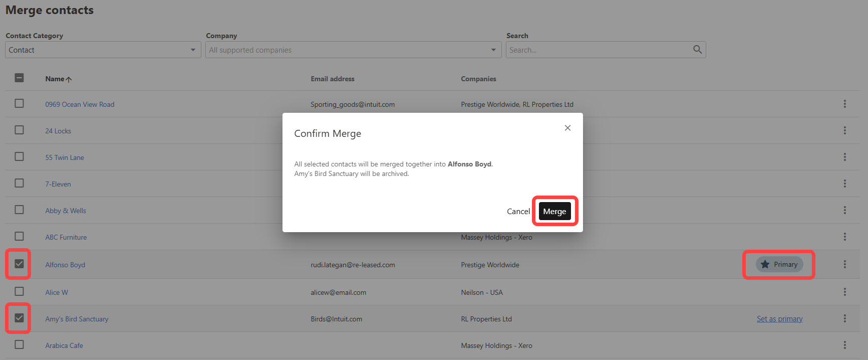Uncheck the Alfonso Boyd checkbox
The height and width of the screenshot is (360, 868).
[x=19, y=264]
